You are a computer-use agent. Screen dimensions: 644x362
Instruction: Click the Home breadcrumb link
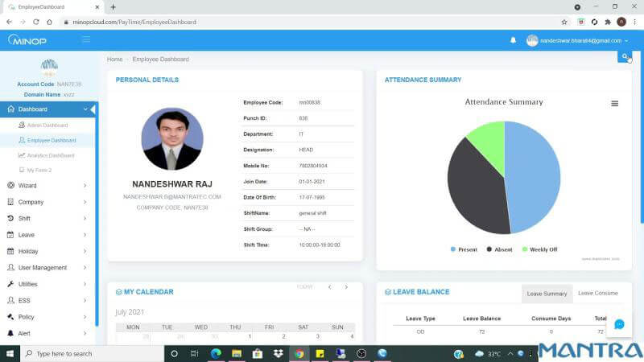click(x=114, y=60)
